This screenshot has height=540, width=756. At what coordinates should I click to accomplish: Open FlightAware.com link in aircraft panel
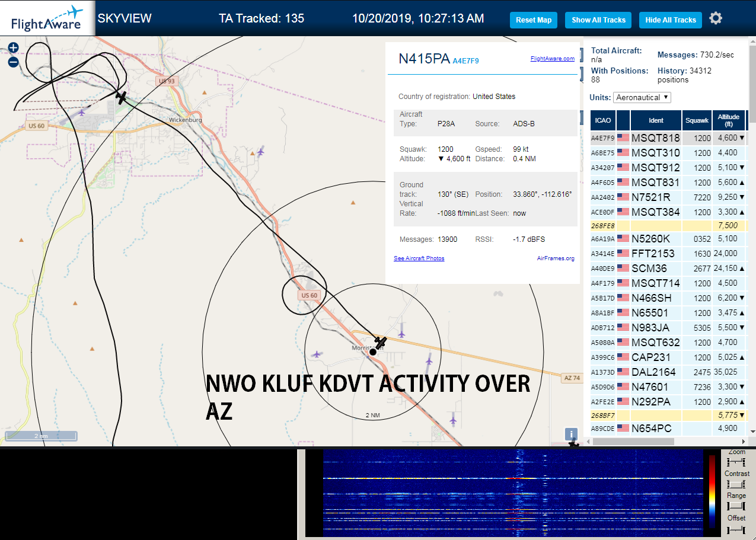[x=552, y=59]
